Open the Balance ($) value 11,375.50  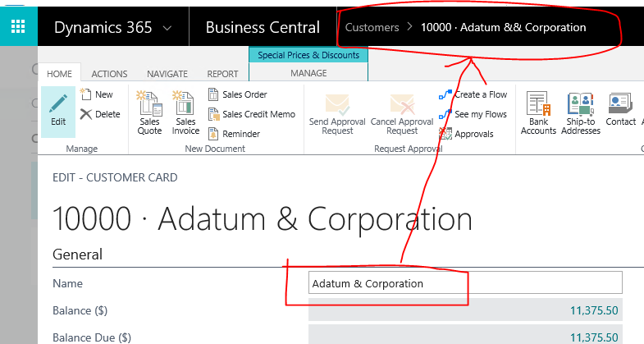594,310
